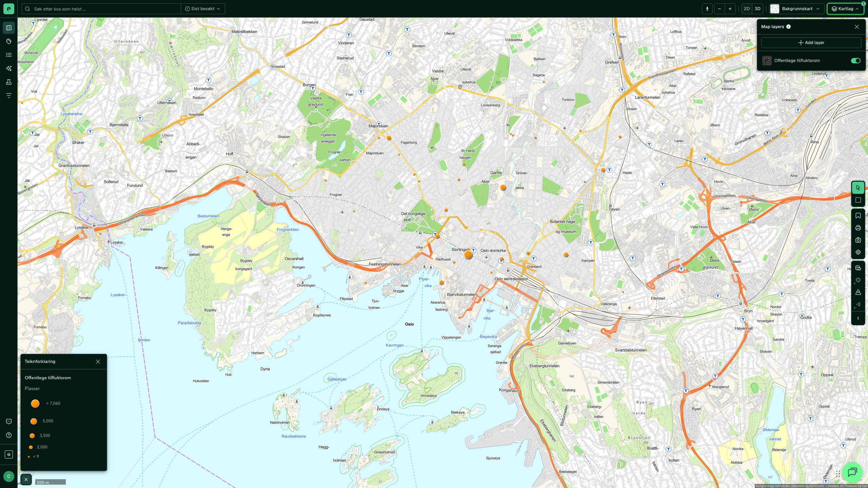Screen dimensions: 868x488
Task: Click the 'Teiknforklaring' legend title
Action: tap(40, 362)
